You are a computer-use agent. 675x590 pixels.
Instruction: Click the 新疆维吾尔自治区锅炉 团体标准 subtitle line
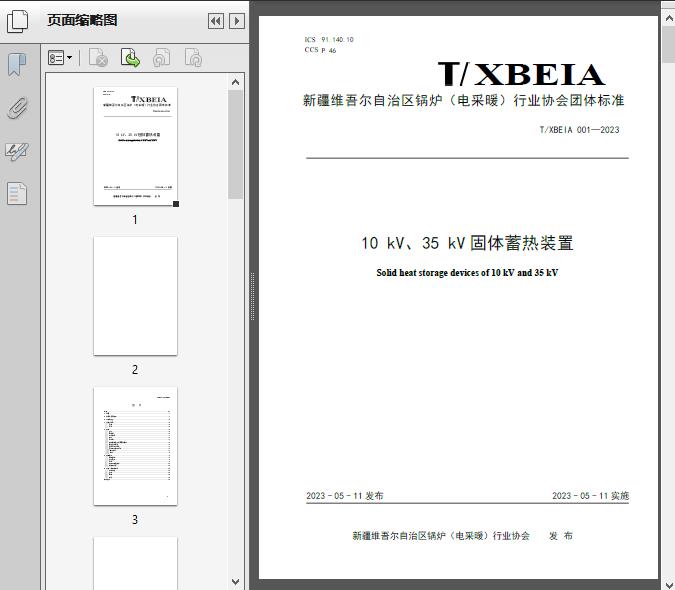[464, 100]
